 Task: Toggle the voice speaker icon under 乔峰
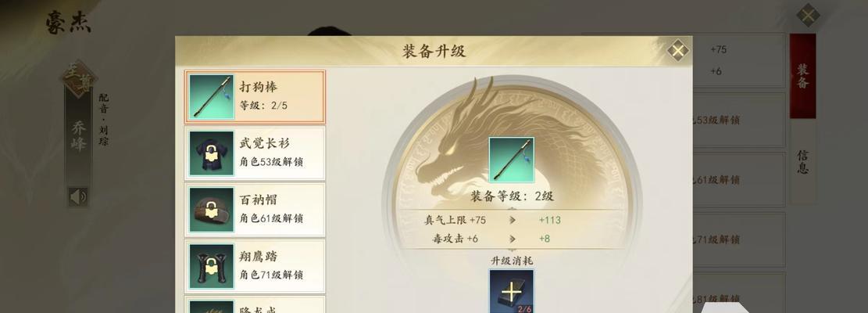(x=78, y=196)
